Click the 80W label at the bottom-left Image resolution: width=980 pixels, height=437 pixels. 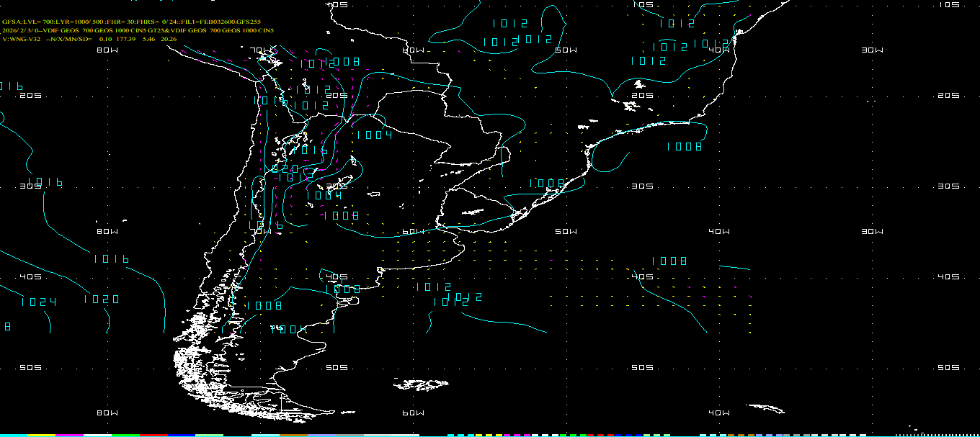click(107, 413)
